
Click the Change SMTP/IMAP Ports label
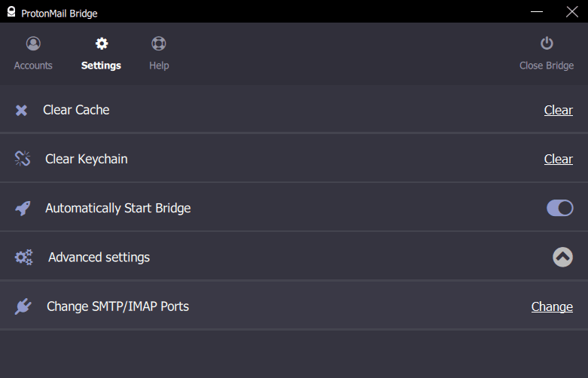[117, 306]
